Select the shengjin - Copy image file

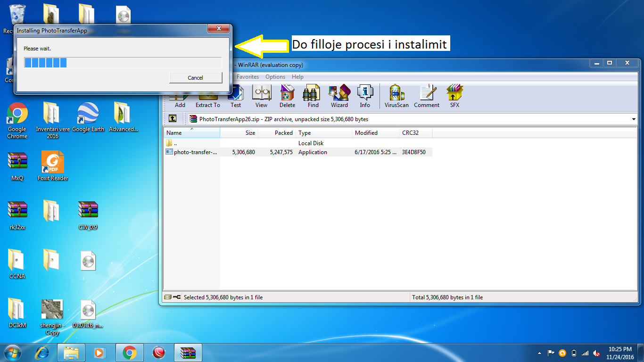53,317
